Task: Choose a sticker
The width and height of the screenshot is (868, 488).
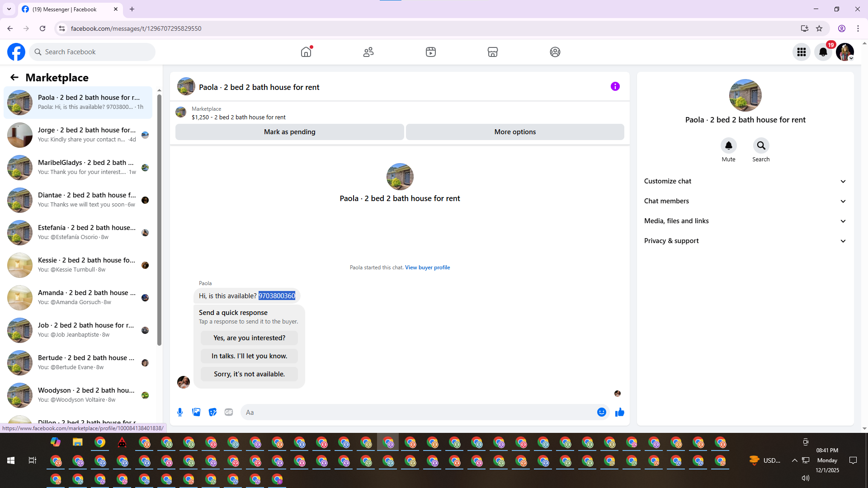Action: coord(212,412)
